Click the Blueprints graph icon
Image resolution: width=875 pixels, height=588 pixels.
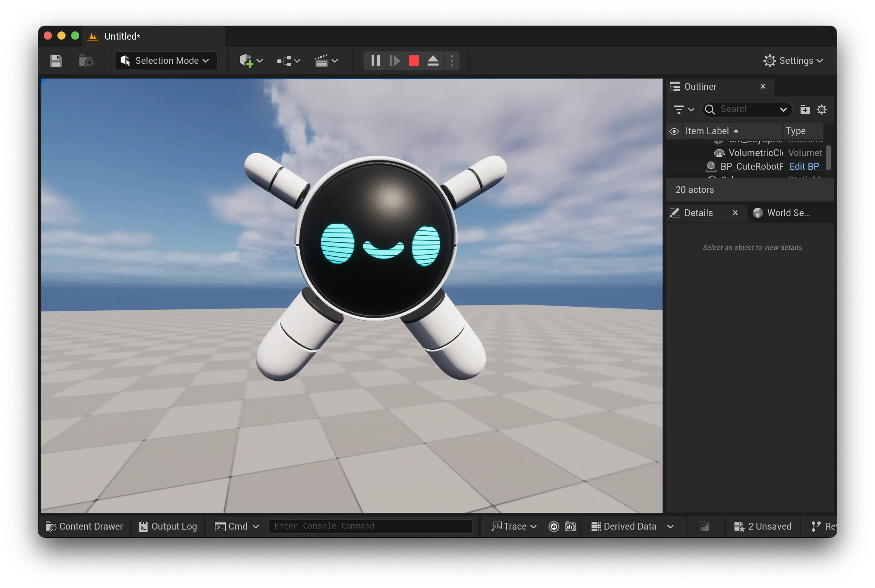pos(284,61)
